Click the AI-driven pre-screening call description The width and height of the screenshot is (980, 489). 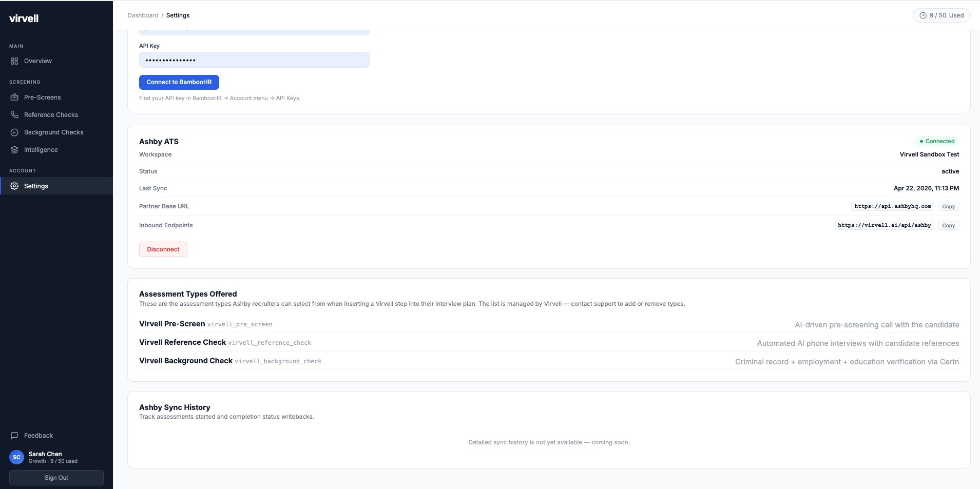click(877, 325)
